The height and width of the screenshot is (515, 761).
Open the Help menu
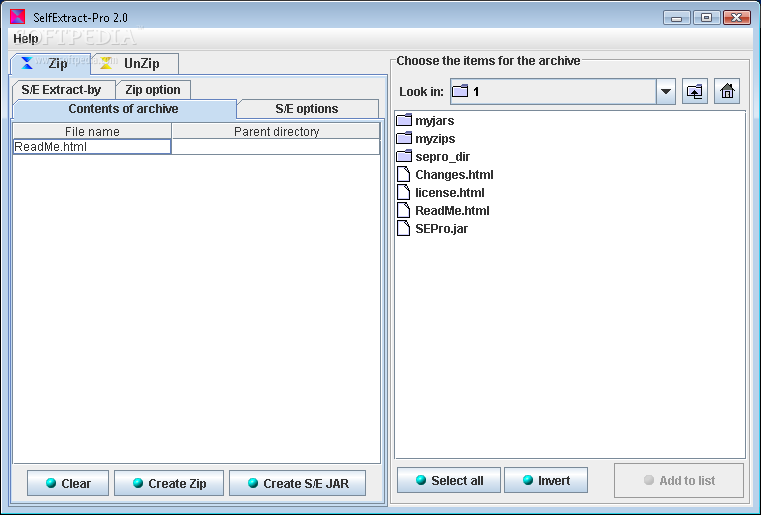[x=26, y=38]
